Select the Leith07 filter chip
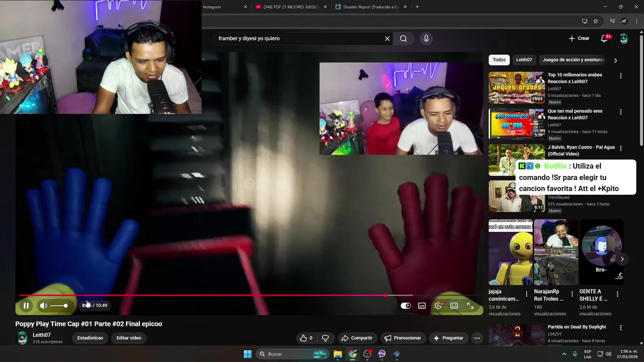This screenshot has width=644, height=362. click(x=524, y=60)
